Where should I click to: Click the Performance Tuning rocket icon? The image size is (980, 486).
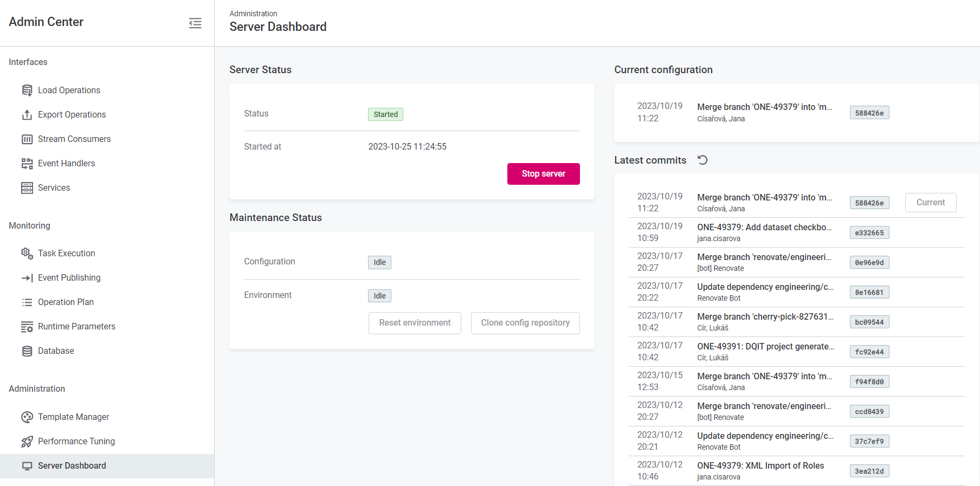[27, 442]
